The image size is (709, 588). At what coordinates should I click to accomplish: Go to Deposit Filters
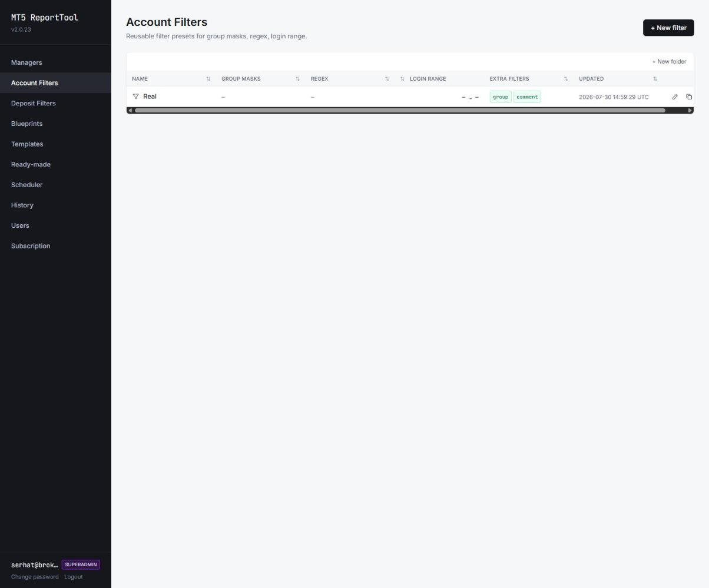(x=55, y=103)
